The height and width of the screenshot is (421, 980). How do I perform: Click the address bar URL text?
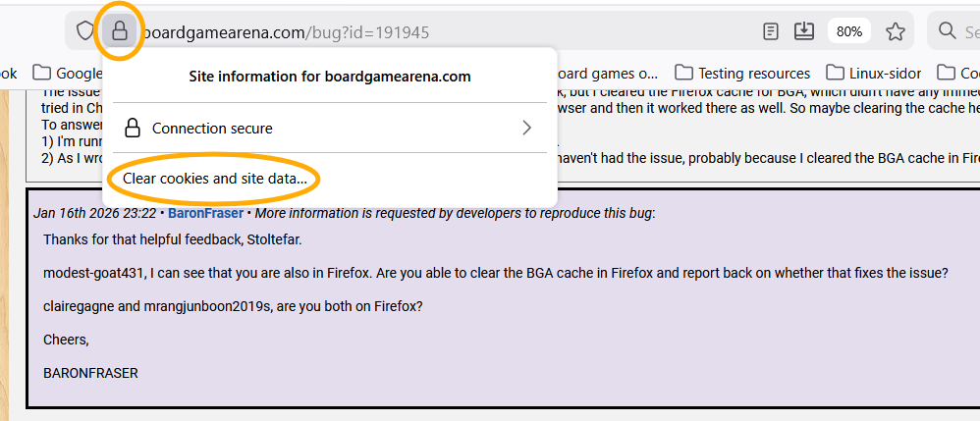[285, 32]
